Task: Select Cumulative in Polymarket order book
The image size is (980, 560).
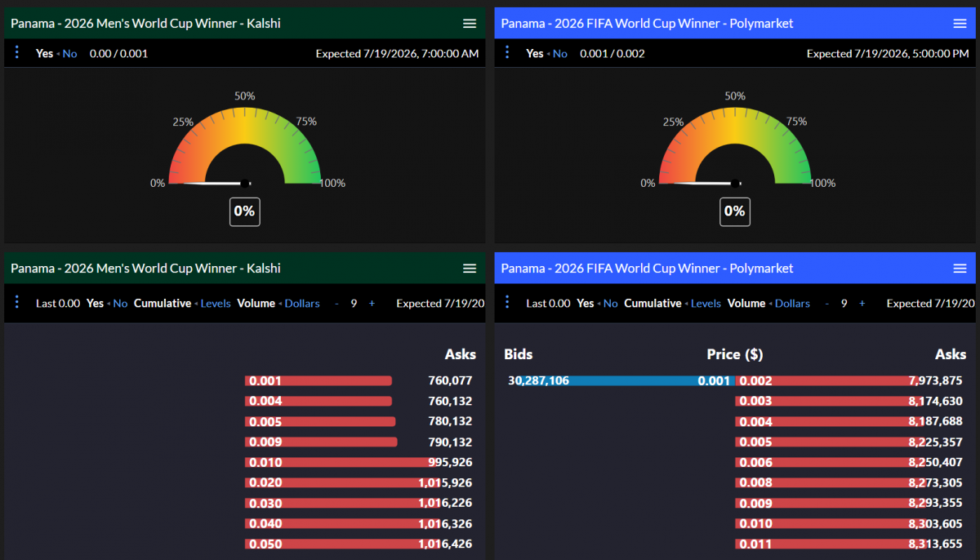Action: pos(653,304)
